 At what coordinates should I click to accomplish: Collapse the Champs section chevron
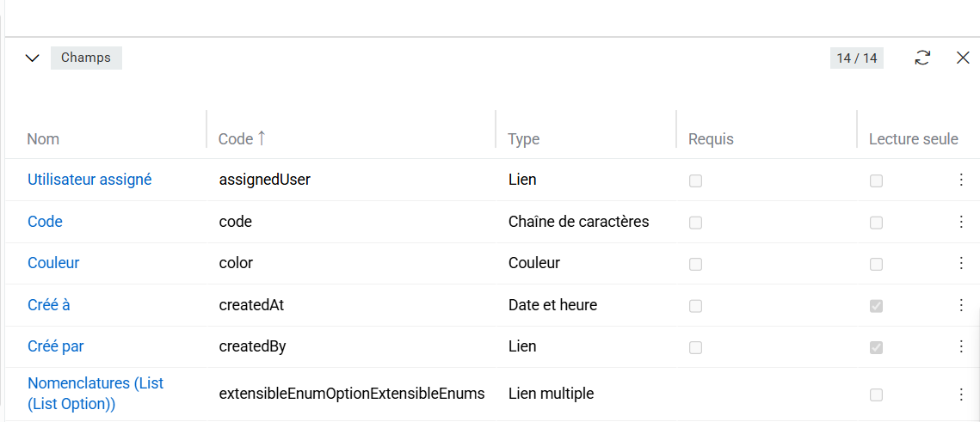33,58
